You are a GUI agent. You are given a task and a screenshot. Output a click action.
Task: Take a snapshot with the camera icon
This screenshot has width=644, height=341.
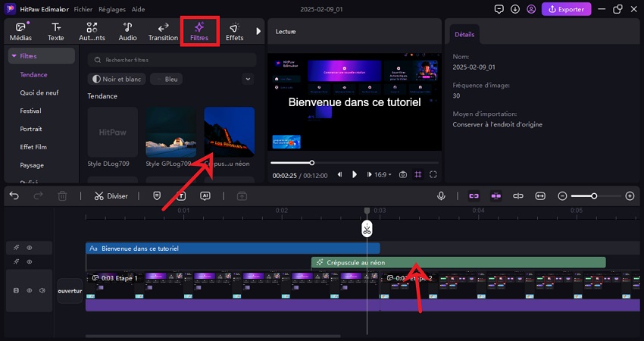click(x=403, y=174)
